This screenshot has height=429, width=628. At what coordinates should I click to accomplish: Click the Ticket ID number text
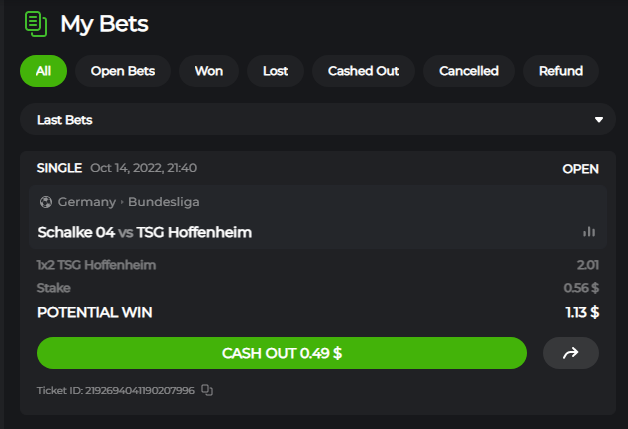tap(140, 390)
